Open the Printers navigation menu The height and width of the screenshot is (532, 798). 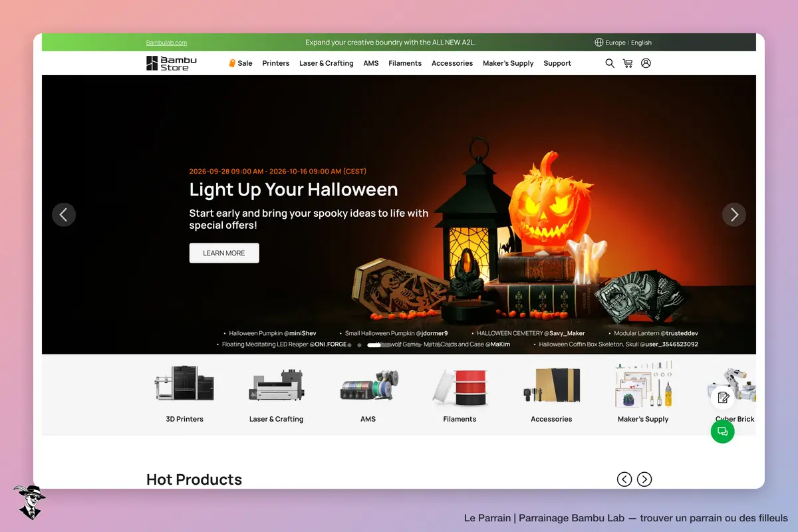276,63
